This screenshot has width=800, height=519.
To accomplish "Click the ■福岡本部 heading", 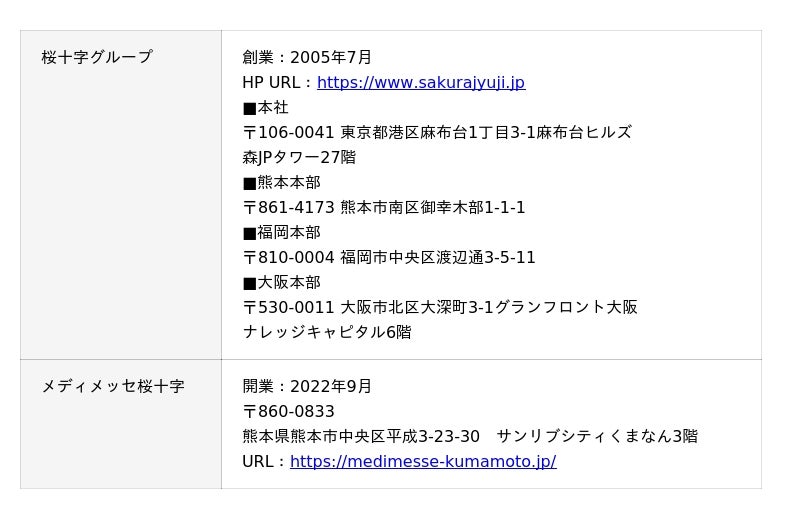I will (x=281, y=233).
